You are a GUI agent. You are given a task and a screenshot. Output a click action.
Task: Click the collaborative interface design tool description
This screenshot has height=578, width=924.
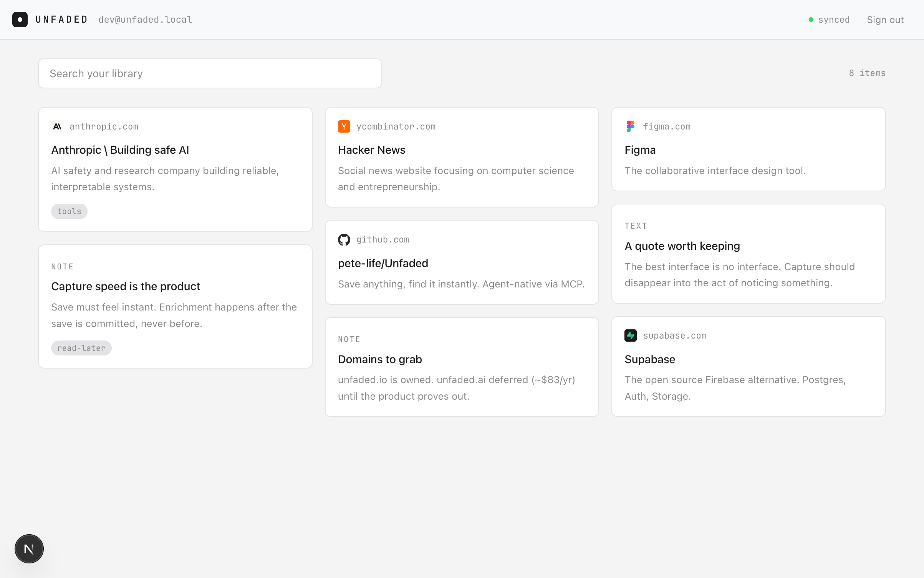point(715,171)
